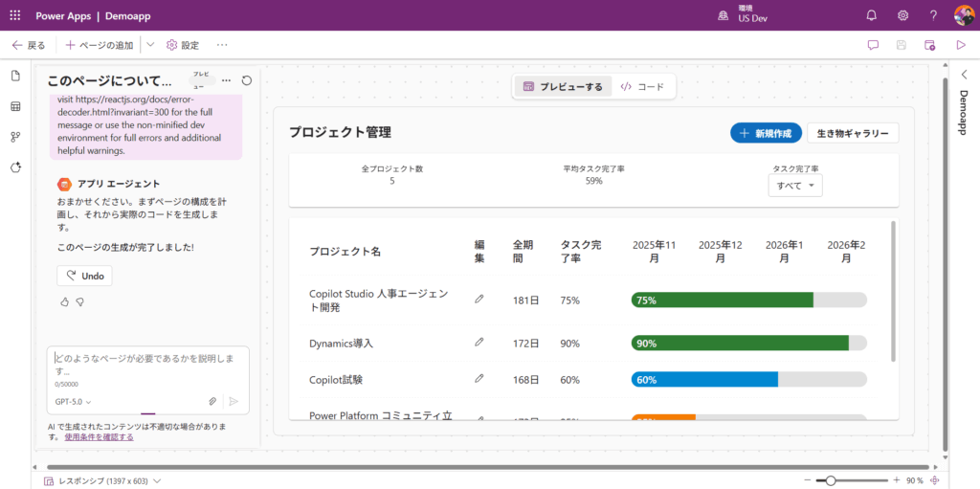
Task: Open the notifications bell icon
Action: click(871, 15)
